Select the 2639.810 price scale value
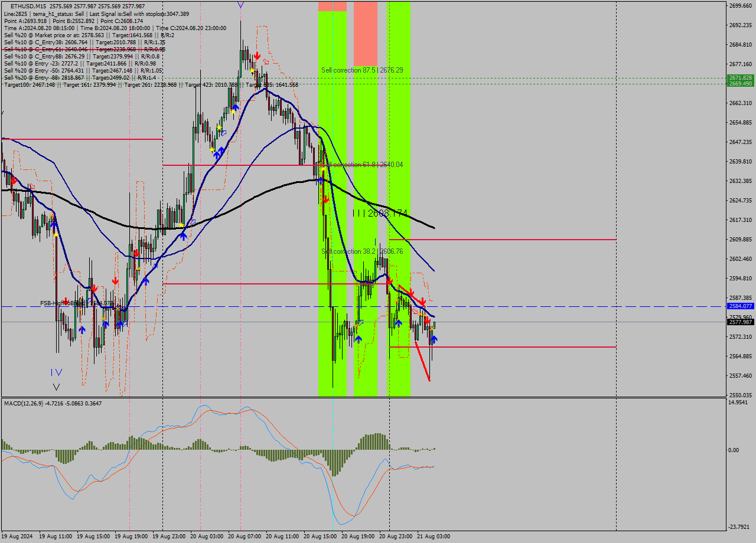756x543 pixels. 740,162
